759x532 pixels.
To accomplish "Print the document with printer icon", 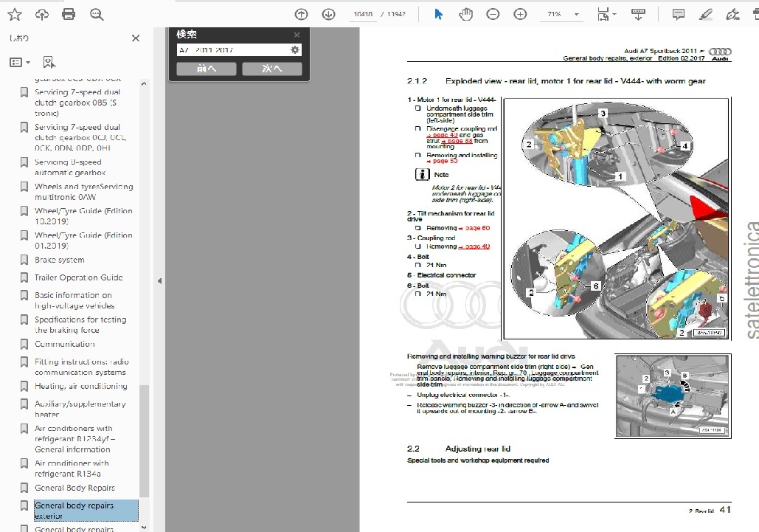I will tap(69, 15).
